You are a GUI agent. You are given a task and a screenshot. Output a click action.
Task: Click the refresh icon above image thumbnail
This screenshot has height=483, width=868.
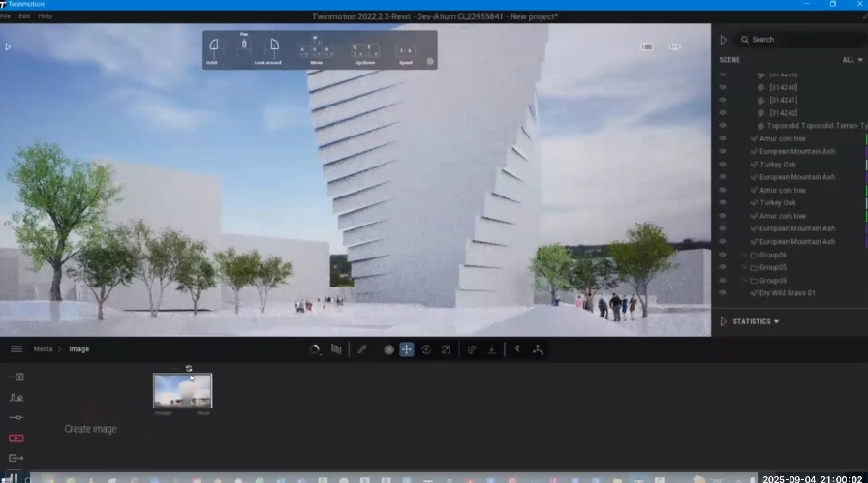click(189, 368)
